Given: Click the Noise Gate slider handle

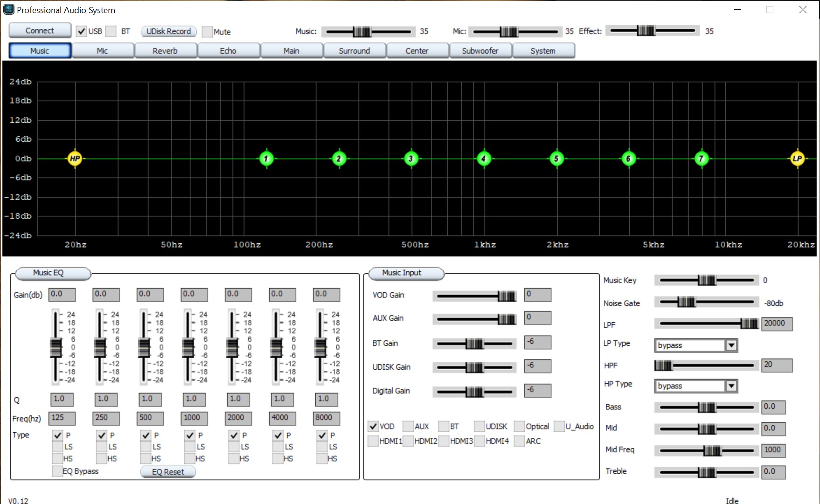Looking at the screenshot, I should [x=686, y=302].
